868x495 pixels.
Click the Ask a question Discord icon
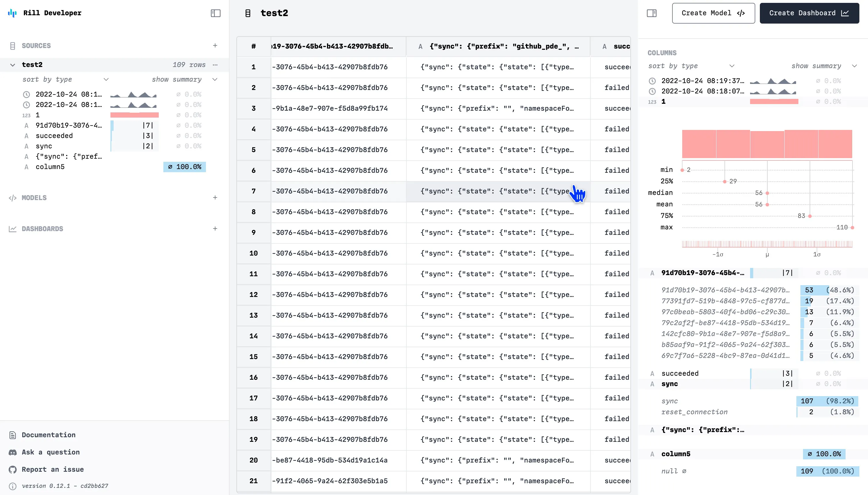[x=13, y=452]
